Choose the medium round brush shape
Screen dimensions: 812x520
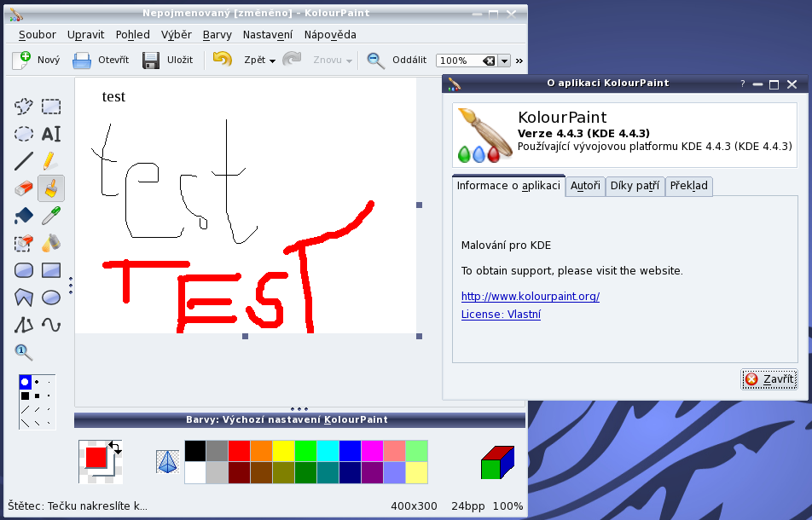pos(37,382)
